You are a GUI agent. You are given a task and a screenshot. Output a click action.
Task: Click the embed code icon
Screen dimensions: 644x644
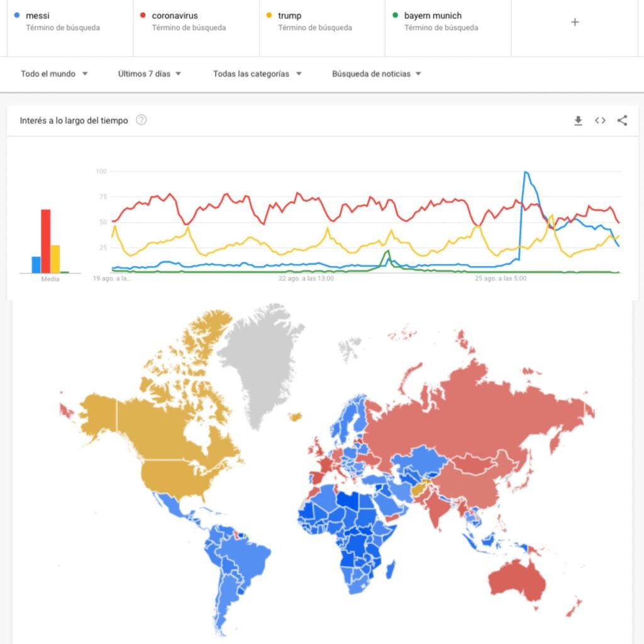tap(600, 121)
